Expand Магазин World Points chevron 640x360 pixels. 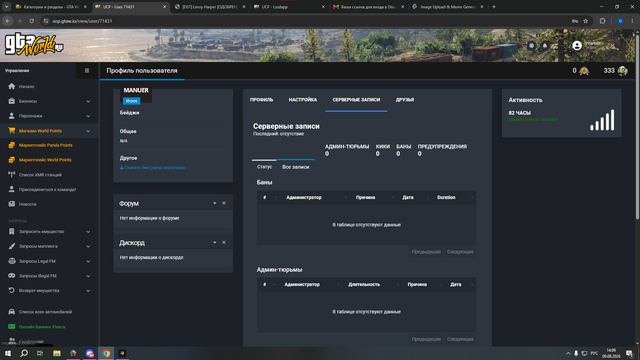point(88,131)
